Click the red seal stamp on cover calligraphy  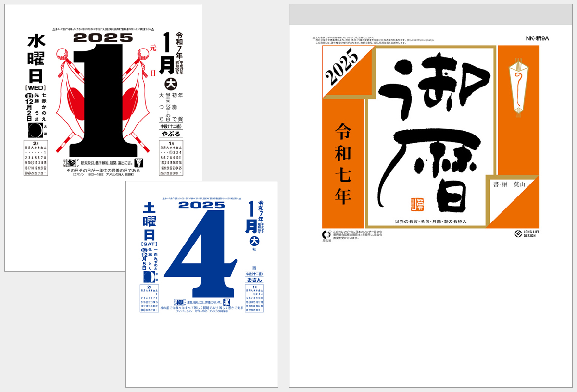pyautogui.click(x=416, y=205)
